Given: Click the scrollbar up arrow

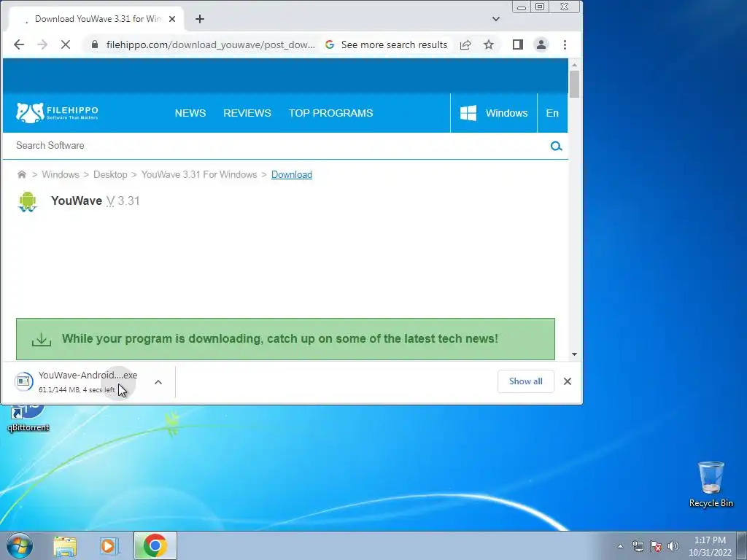Looking at the screenshot, I should 574,65.
